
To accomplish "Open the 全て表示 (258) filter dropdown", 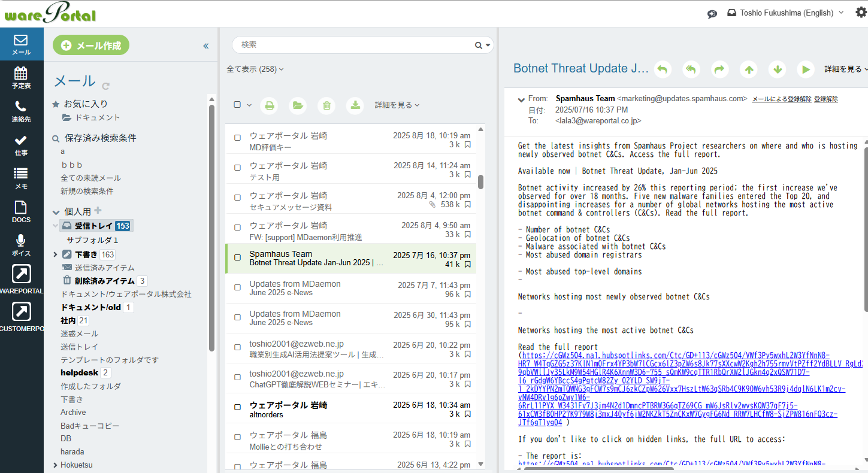I will click(255, 69).
